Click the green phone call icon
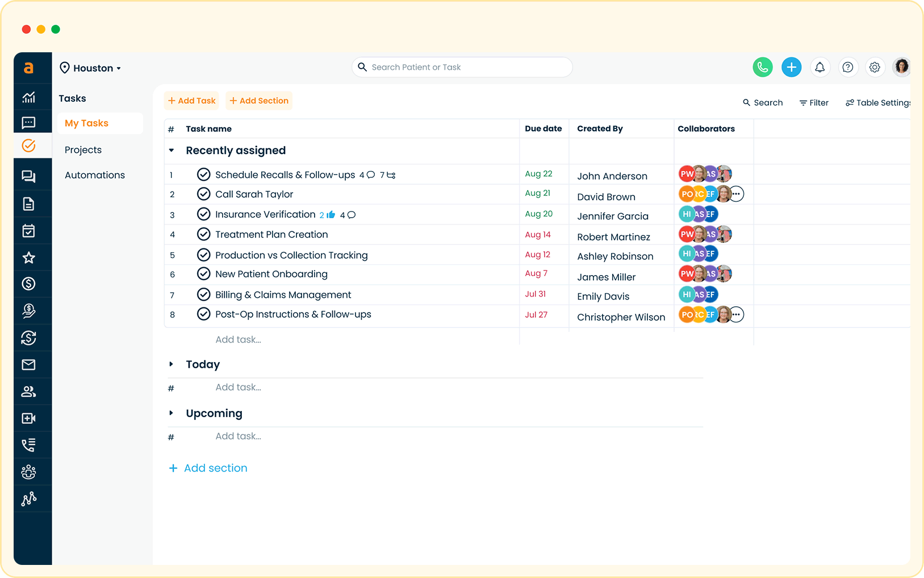 (762, 67)
